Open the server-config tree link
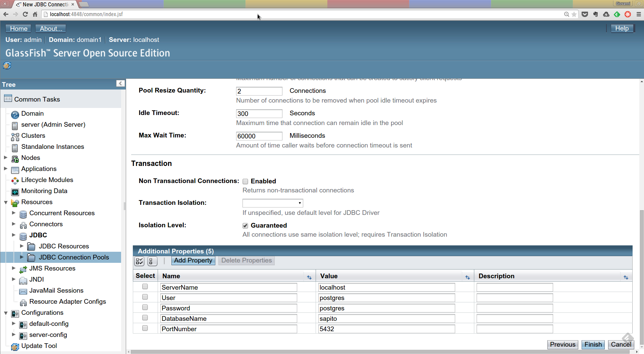644x354 pixels. point(48,335)
